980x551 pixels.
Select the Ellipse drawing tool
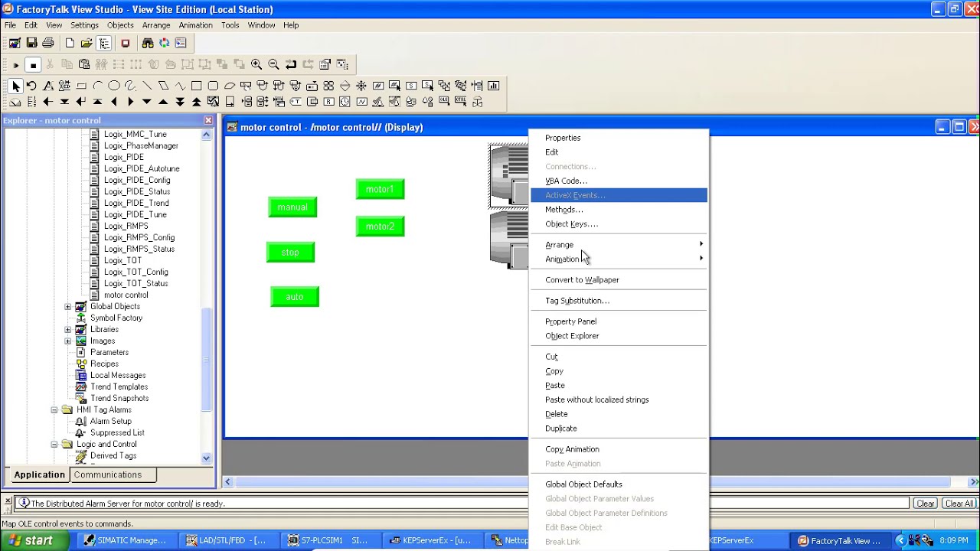point(114,86)
